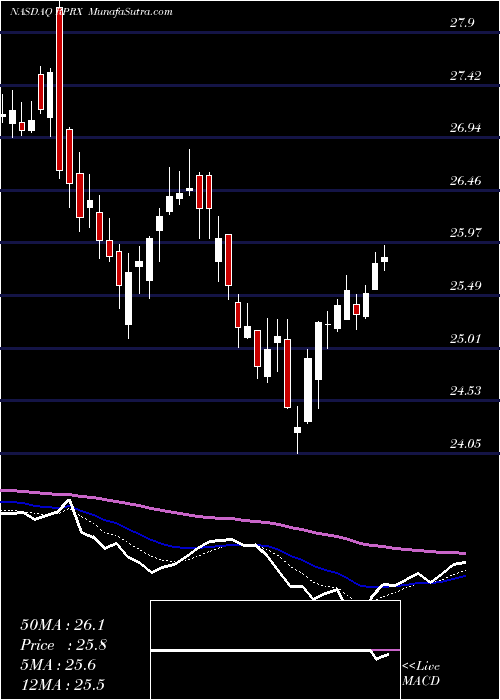Viewport: 500px width, 700px height.
Task: Click the 25.97 price axis label
Action: (x=465, y=233)
